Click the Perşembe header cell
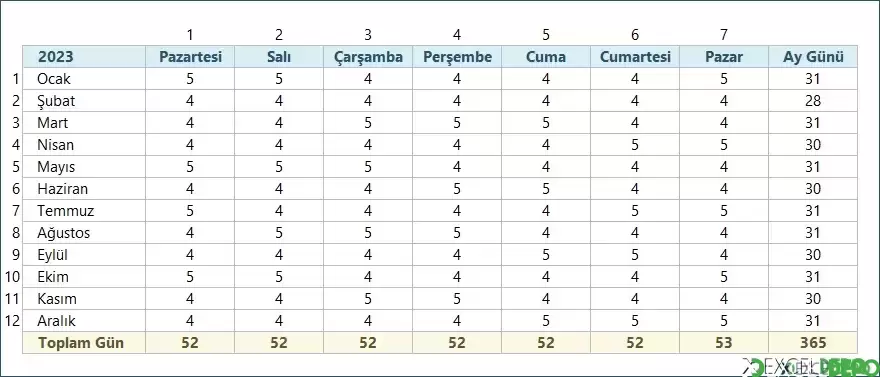Viewport: 880px width, 377px height. tap(457, 57)
